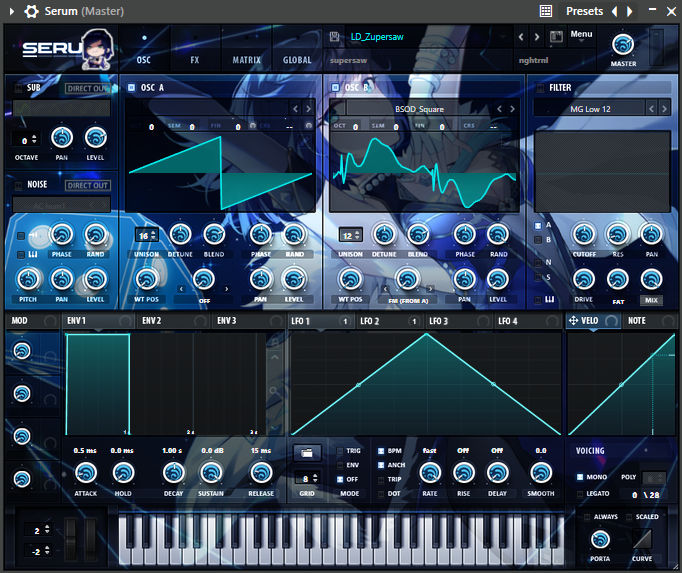
Task: Click the master output level meter
Action: pyautogui.click(x=657, y=47)
